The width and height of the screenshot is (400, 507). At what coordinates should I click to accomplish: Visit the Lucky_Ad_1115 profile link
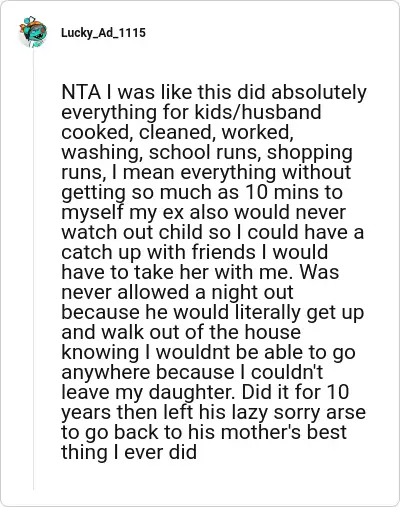[103, 33]
